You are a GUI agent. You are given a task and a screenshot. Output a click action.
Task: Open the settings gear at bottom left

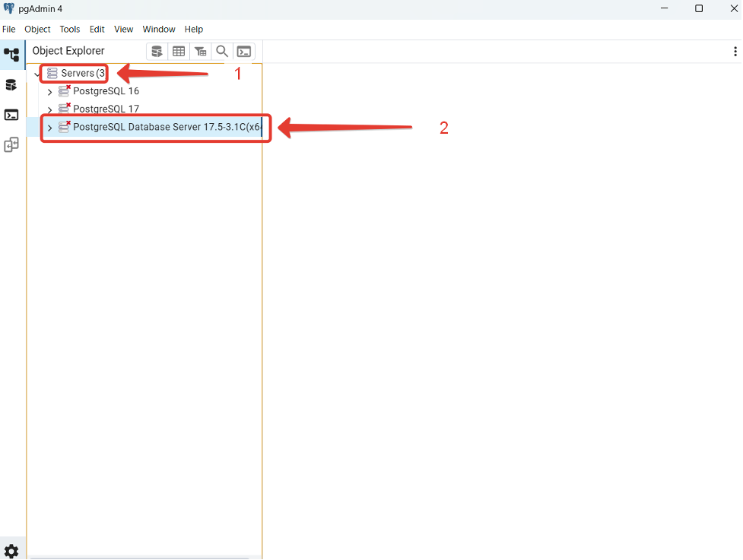pyautogui.click(x=11, y=551)
